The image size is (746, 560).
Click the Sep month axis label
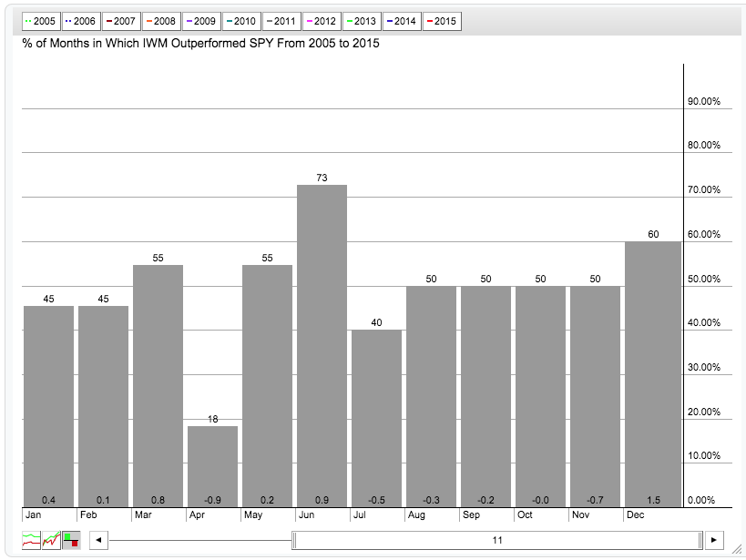pyautogui.click(x=472, y=514)
